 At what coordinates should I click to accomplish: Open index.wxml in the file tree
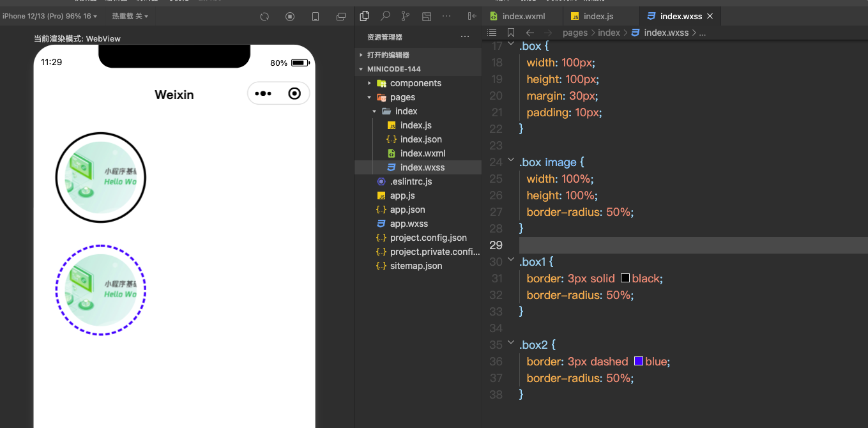point(418,153)
